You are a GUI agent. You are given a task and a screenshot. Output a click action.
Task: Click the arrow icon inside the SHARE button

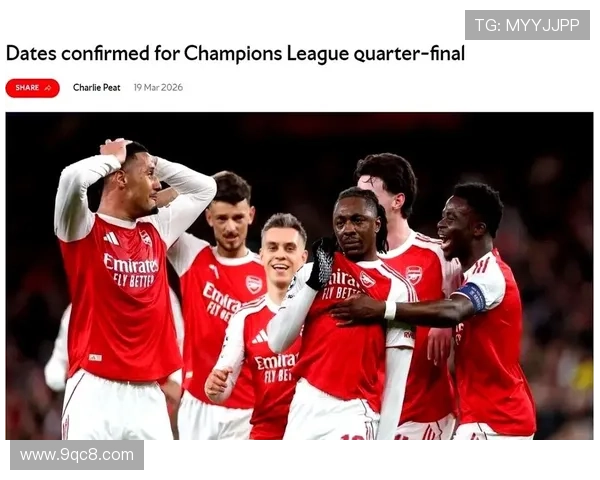[x=48, y=88]
